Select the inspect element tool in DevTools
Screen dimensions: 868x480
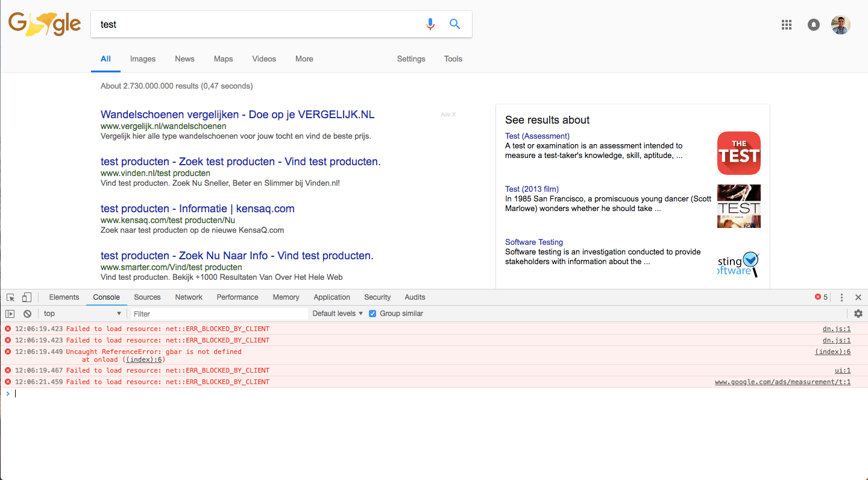click(x=10, y=297)
